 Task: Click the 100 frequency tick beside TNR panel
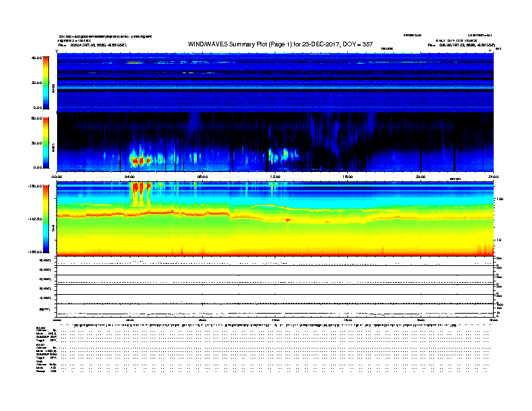[500, 199]
